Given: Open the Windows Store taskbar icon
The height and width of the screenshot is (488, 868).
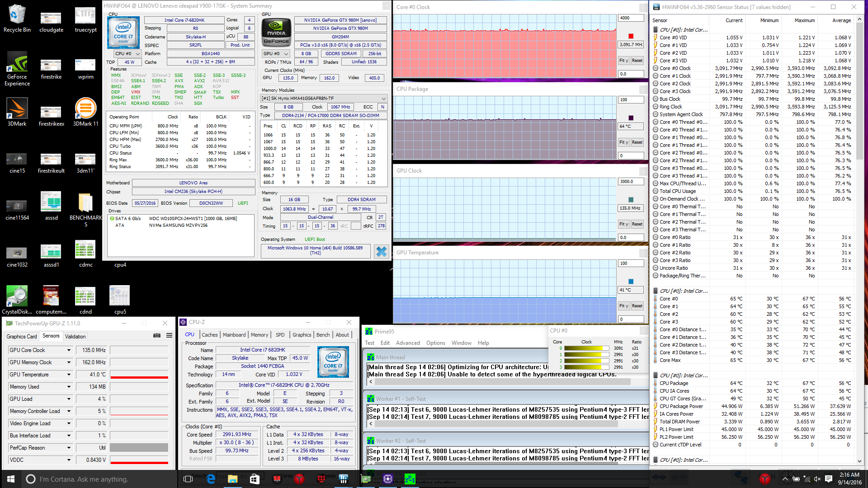Looking at the screenshot, I should click(x=255, y=479).
